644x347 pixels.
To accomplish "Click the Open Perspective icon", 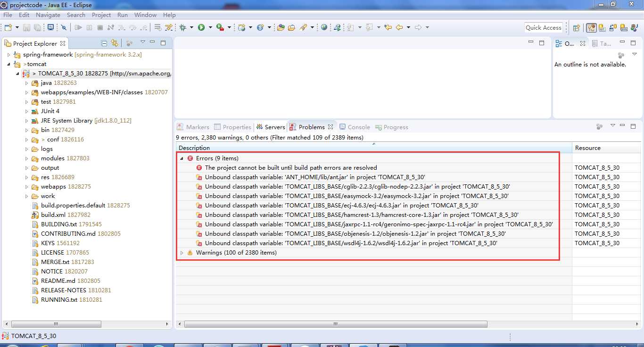I will pos(576,28).
